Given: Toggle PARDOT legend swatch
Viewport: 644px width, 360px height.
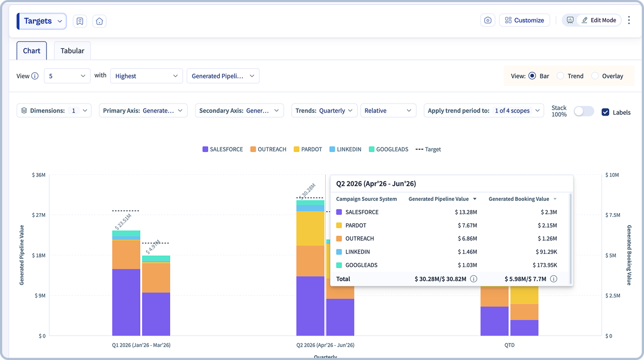Looking at the screenshot, I should pos(297,149).
